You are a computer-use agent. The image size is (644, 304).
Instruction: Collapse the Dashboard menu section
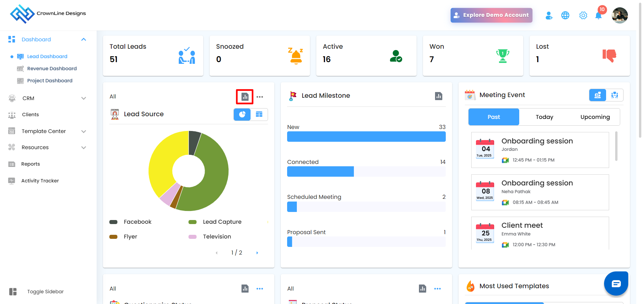click(x=84, y=40)
